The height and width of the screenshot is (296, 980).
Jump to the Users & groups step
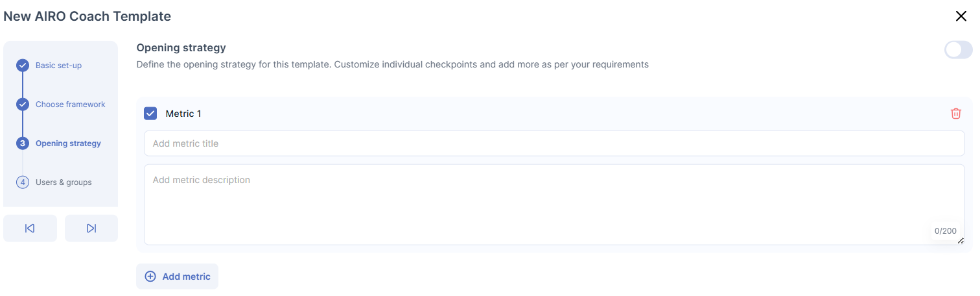point(64,182)
